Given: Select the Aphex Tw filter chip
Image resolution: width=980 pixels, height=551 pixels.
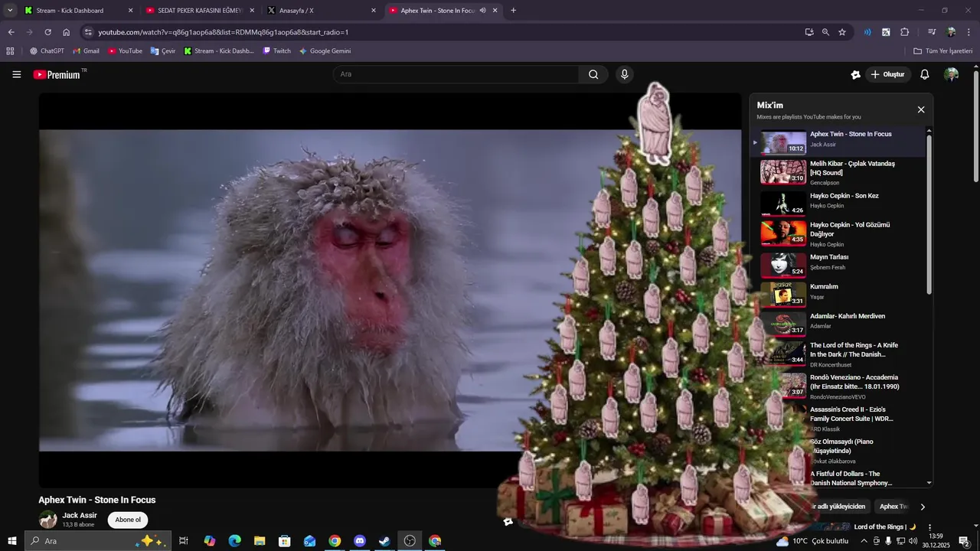Looking at the screenshot, I should click(x=893, y=507).
